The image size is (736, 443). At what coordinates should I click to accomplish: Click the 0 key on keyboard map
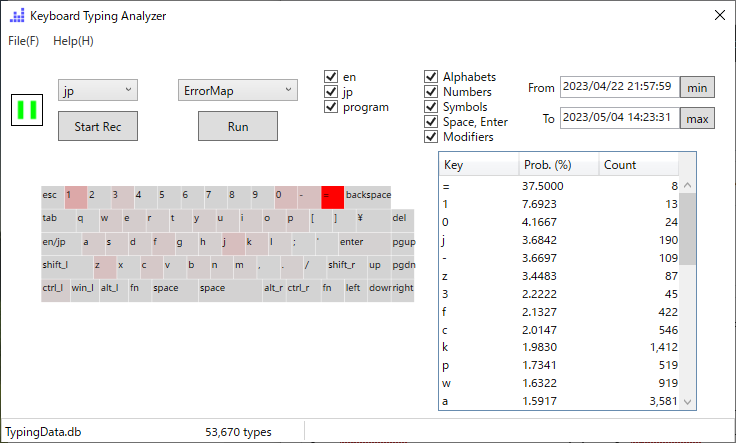coord(286,197)
